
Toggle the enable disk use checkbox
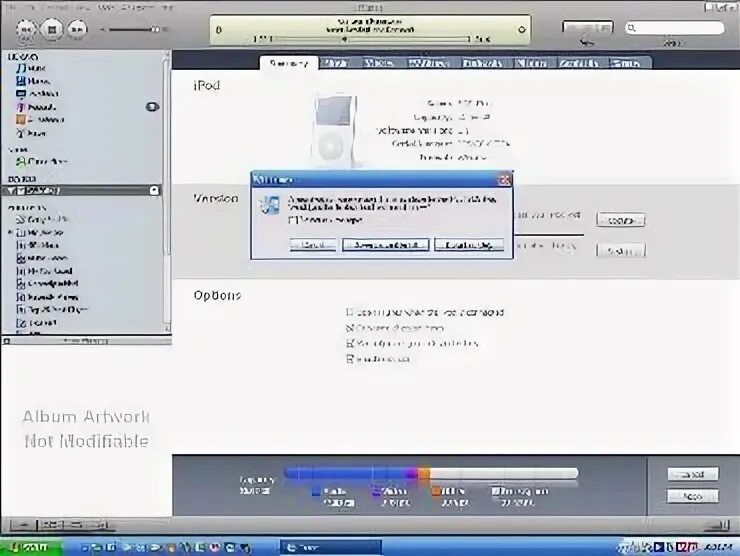coord(350,359)
